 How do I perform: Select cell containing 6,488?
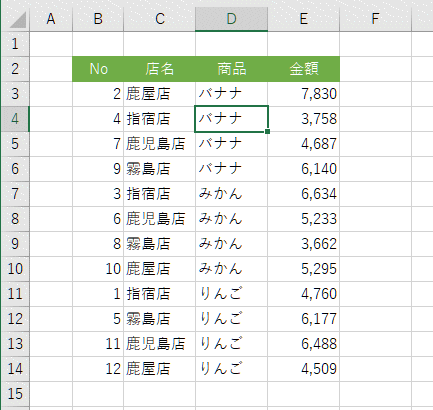point(304,344)
